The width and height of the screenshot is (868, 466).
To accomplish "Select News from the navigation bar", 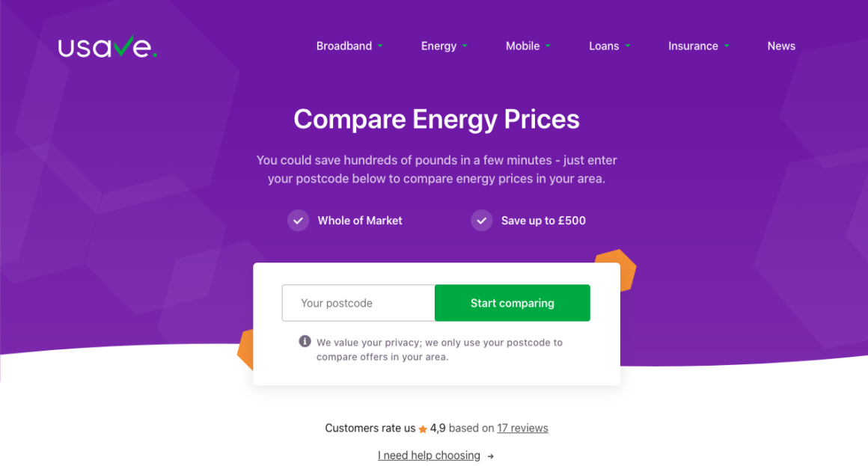I will point(781,46).
